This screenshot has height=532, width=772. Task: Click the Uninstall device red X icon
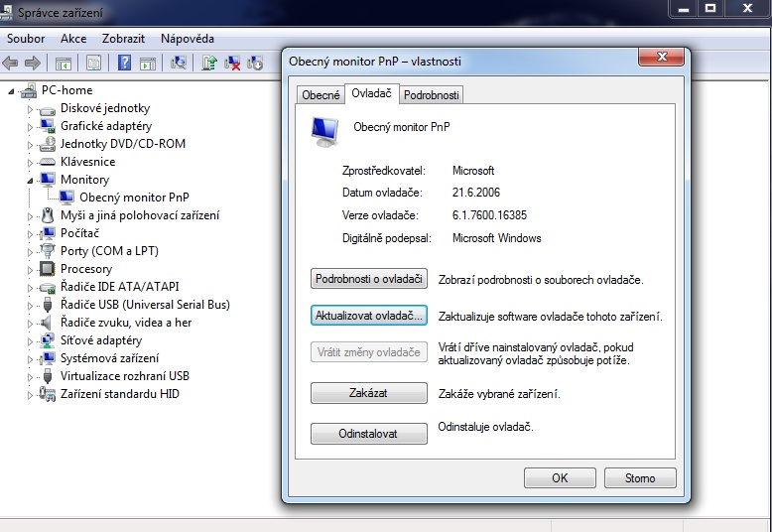(x=232, y=63)
